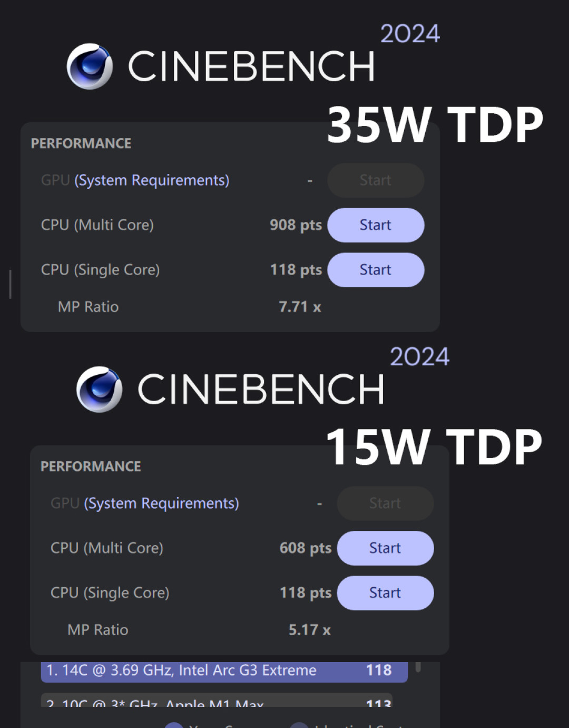Click disabled GPU Start button in 15W panel

click(385, 503)
